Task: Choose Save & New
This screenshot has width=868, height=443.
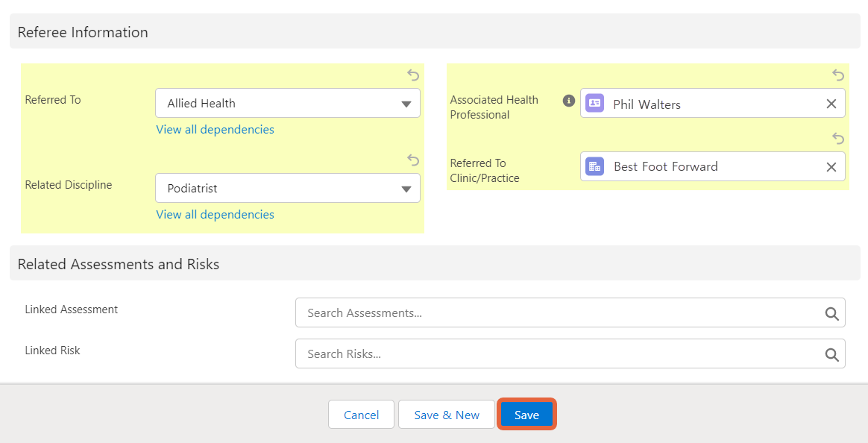Action: point(447,415)
